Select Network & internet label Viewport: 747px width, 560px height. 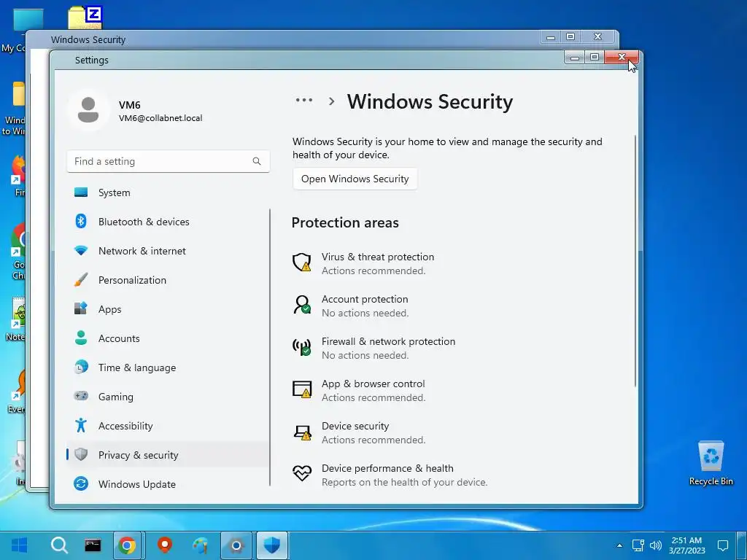[x=142, y=251]
